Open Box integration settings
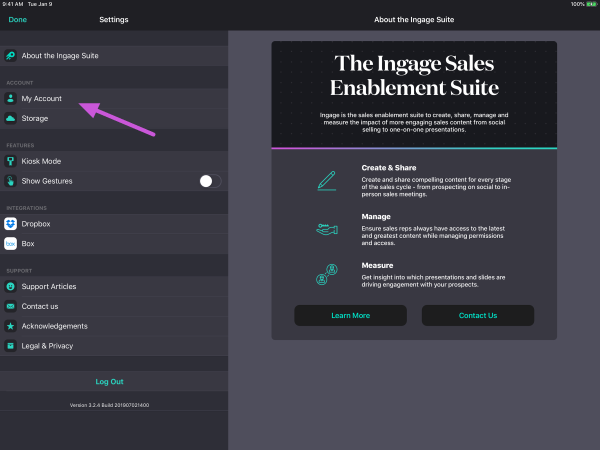 pos(114,244)
